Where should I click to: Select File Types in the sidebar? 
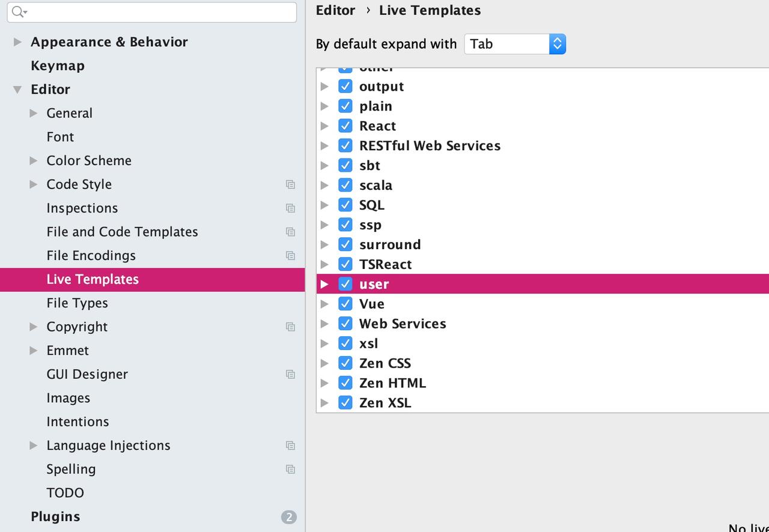tap(77, 303)
